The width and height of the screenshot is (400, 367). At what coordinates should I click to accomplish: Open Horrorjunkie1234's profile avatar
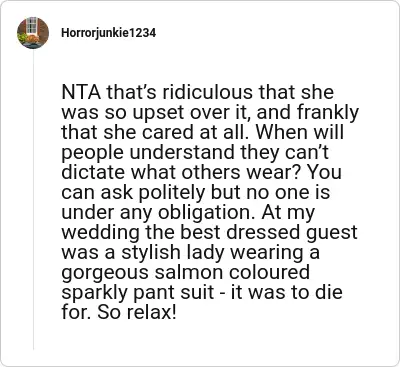[x=33, y=33]
